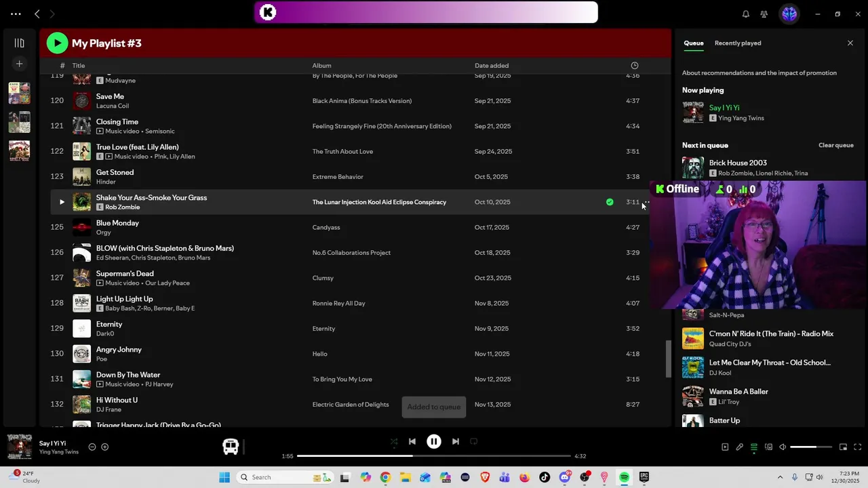The image size is (868, 488).
Task: Sort by Date added column
Action: coord(492,66)
